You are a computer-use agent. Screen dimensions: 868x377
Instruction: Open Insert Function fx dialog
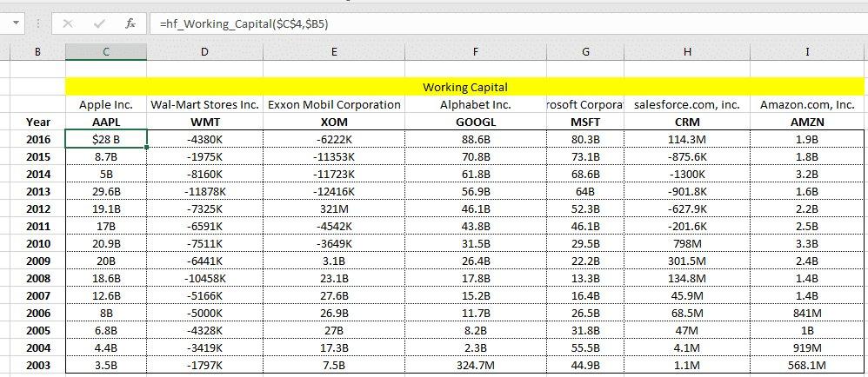(130, 24)
